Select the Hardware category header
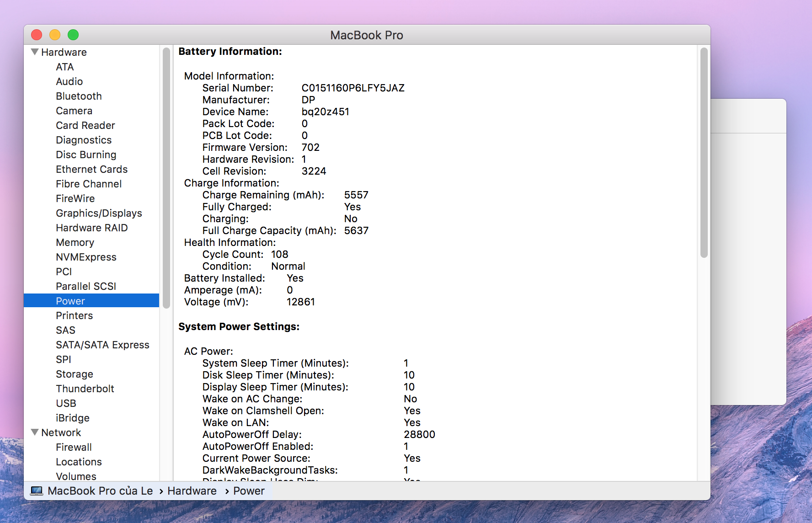The width and height of the screenshot is (812, 523). tap(64, 52)
